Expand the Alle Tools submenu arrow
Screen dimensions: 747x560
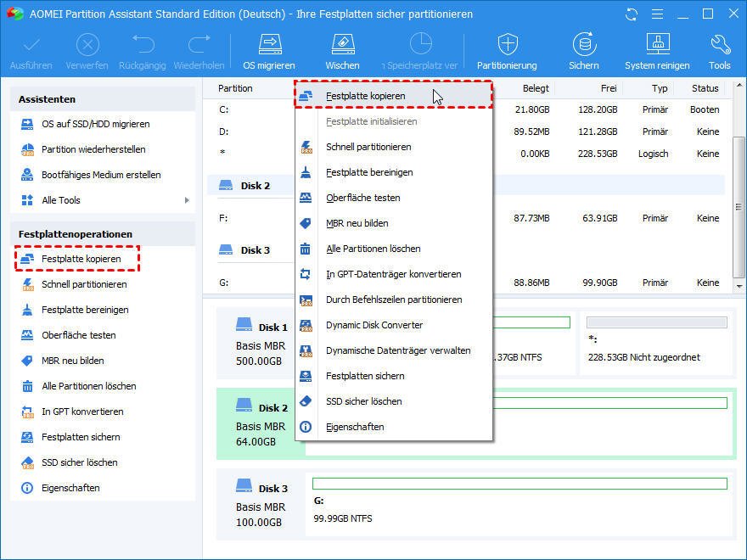pos(188,200)
